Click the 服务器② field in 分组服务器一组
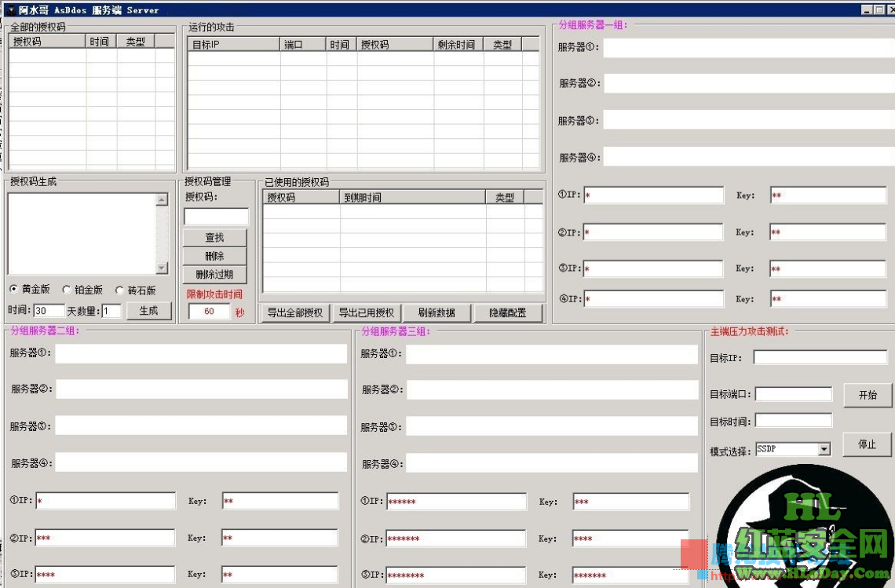 [749, 83]
